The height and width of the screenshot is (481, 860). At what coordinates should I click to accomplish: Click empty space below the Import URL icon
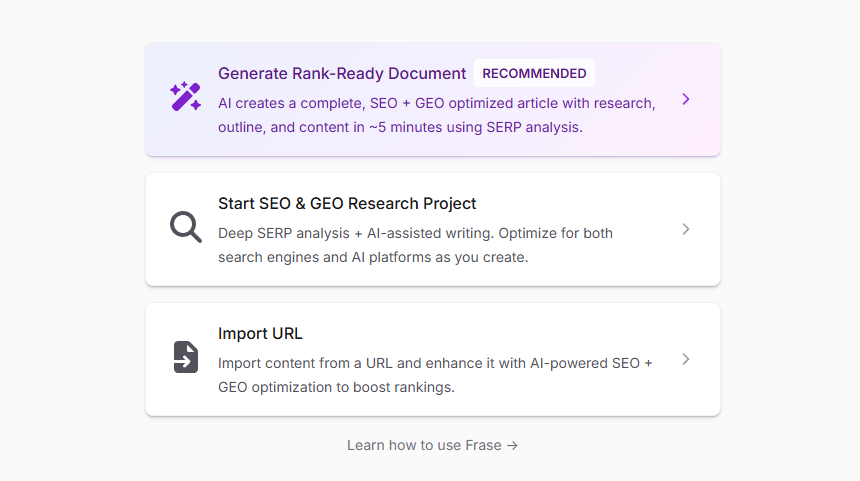[186, 397]
